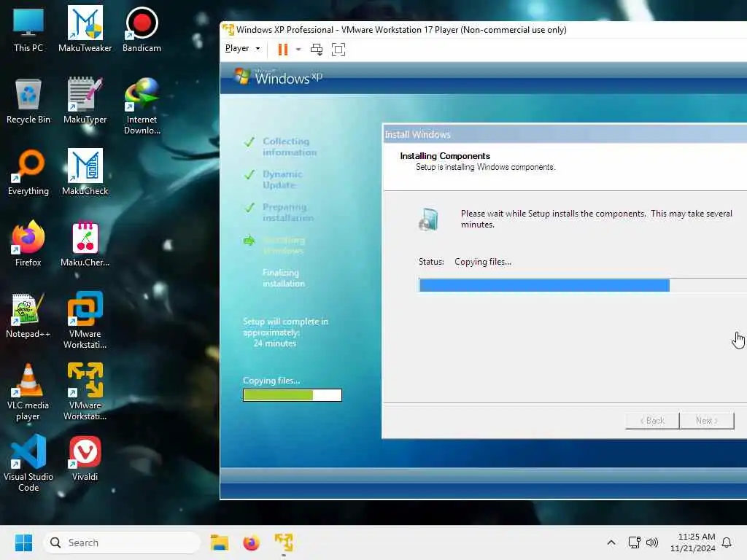Show hidden system tray icons
747x560 pixels.
[611, 542]
